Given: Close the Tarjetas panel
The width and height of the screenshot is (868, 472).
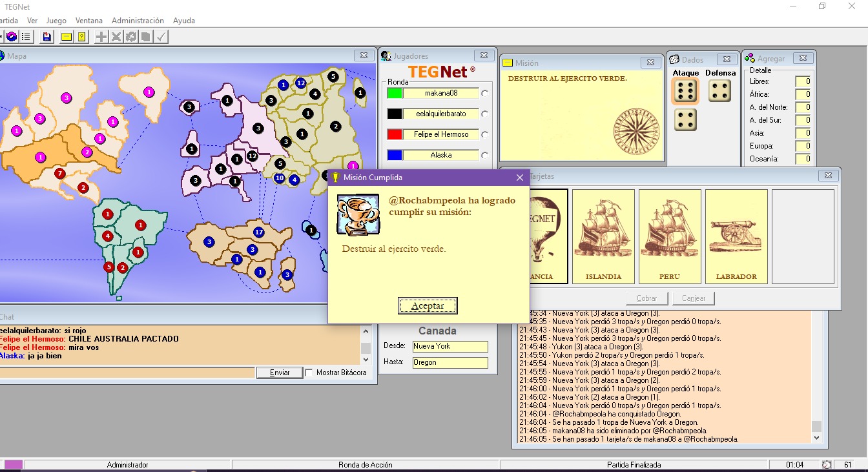Looking at the screenshot, I should tap(828, 176).
